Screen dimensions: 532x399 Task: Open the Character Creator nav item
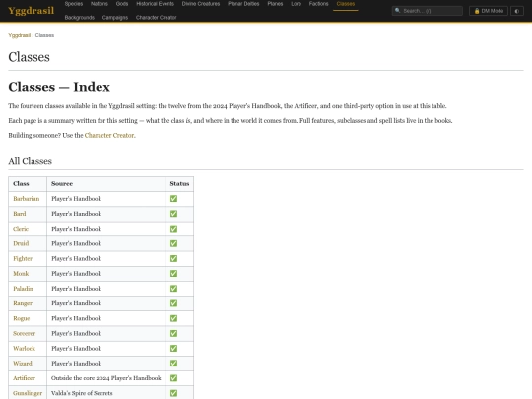(x=156, y=18)
